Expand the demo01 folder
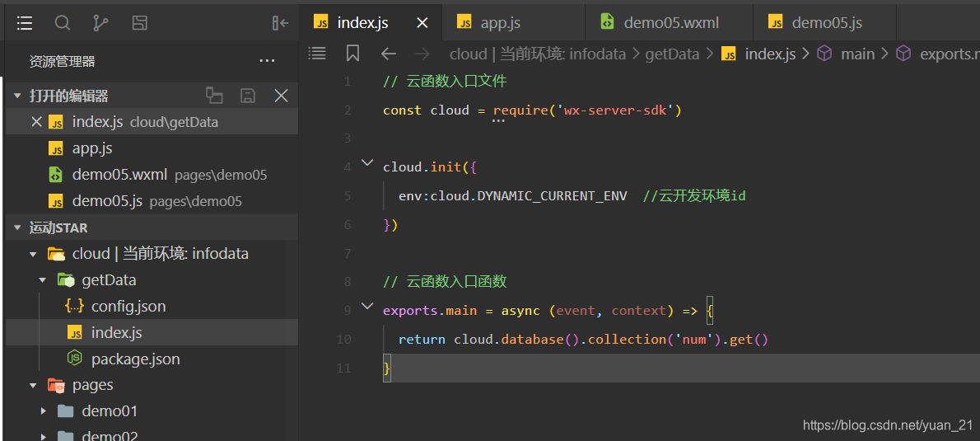The width and height of the screenshot is (980, 441). (x=43, y=411)
